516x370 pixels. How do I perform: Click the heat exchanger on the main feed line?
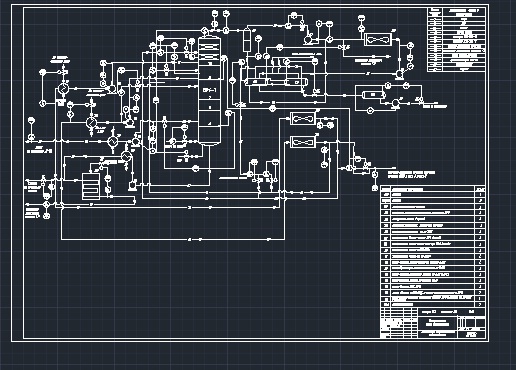coord(113,142)
